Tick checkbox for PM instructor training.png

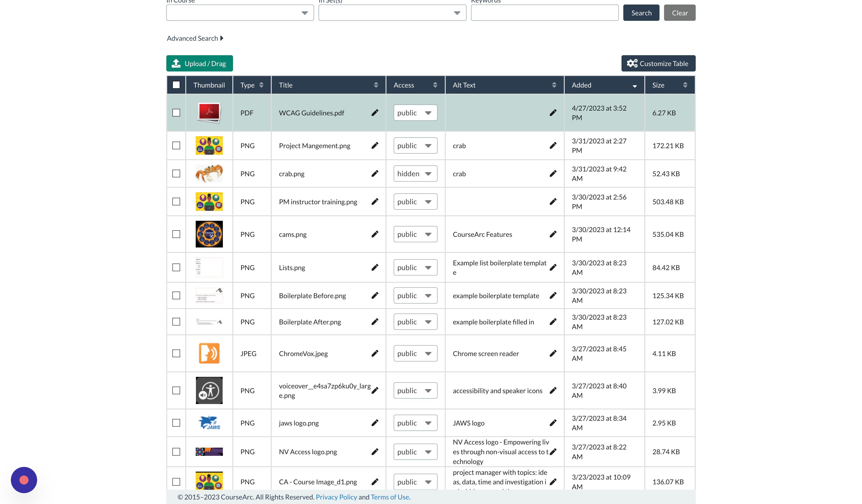coord(176,201)
